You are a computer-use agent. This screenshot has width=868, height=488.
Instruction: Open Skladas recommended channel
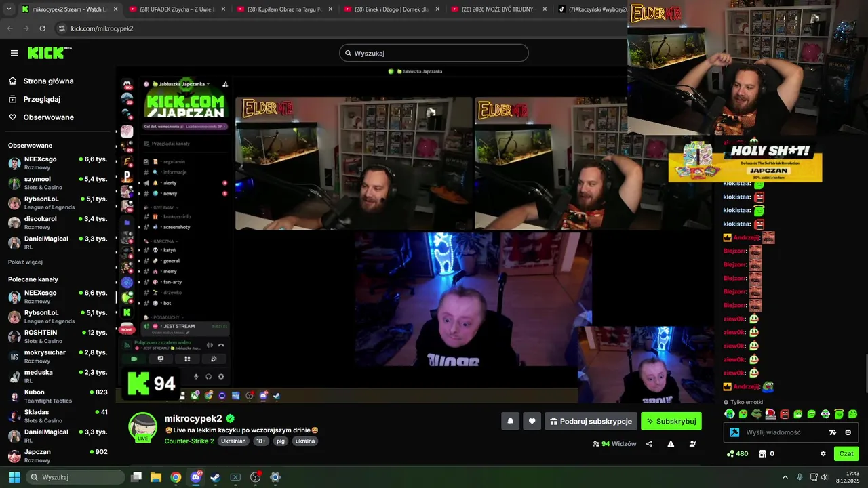58,415
